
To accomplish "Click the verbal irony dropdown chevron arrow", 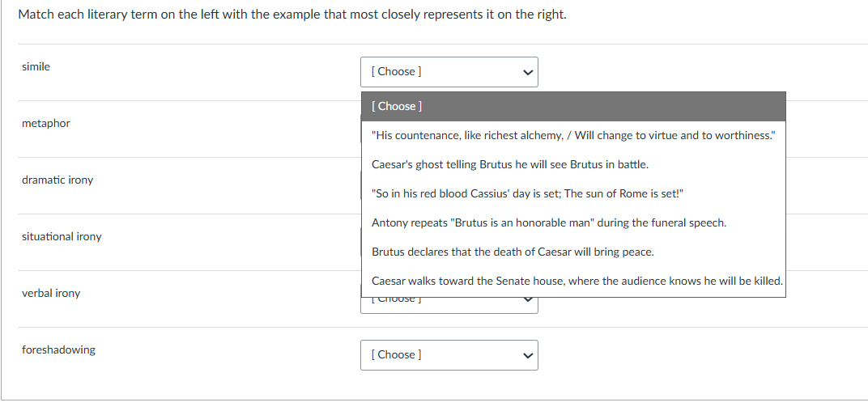I will pos(528,303).
